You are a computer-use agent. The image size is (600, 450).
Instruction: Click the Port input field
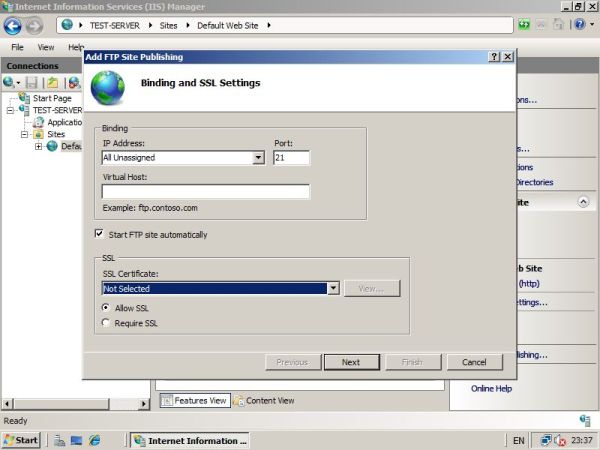[x=292, y=158]
